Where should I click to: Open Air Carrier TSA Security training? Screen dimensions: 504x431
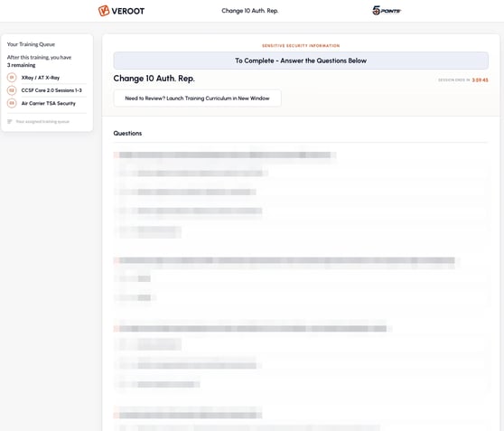(48, 103)
